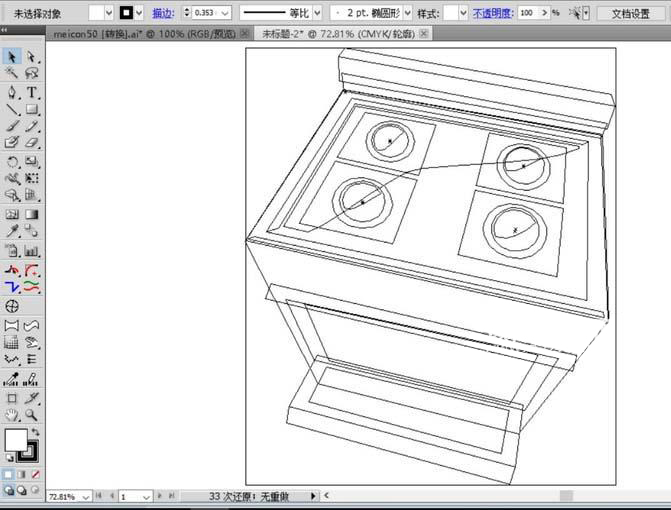Select the Artboard tool
The height and width of the screenshot is (510, 671).
tap(12, 398)
